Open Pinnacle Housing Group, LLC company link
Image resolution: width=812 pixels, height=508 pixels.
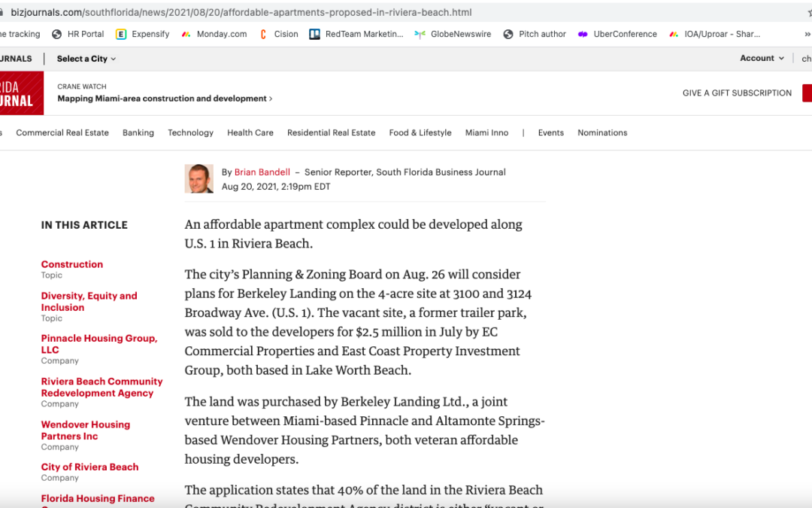(x=99, y=344)
